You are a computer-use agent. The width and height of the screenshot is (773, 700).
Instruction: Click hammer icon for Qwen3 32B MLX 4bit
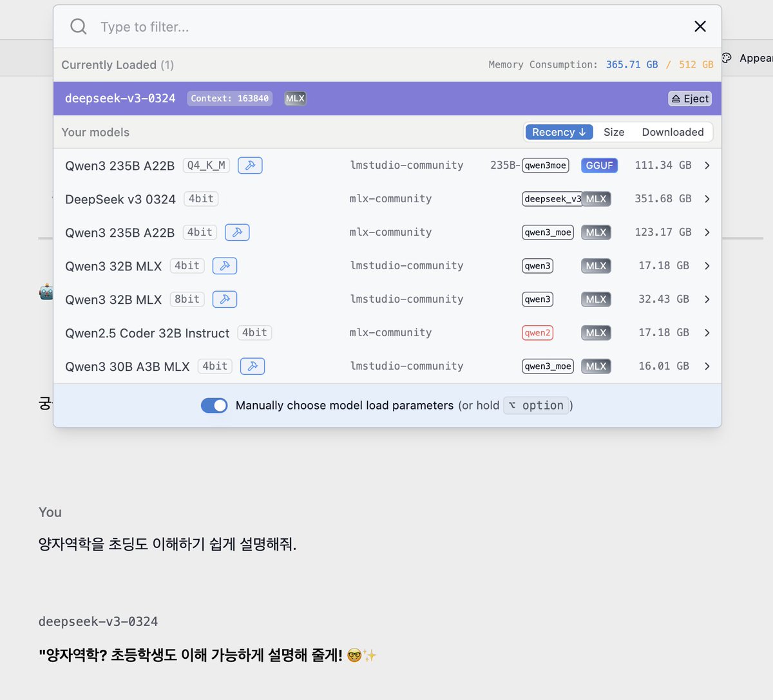pyautogui.click(x=225, y=266)
